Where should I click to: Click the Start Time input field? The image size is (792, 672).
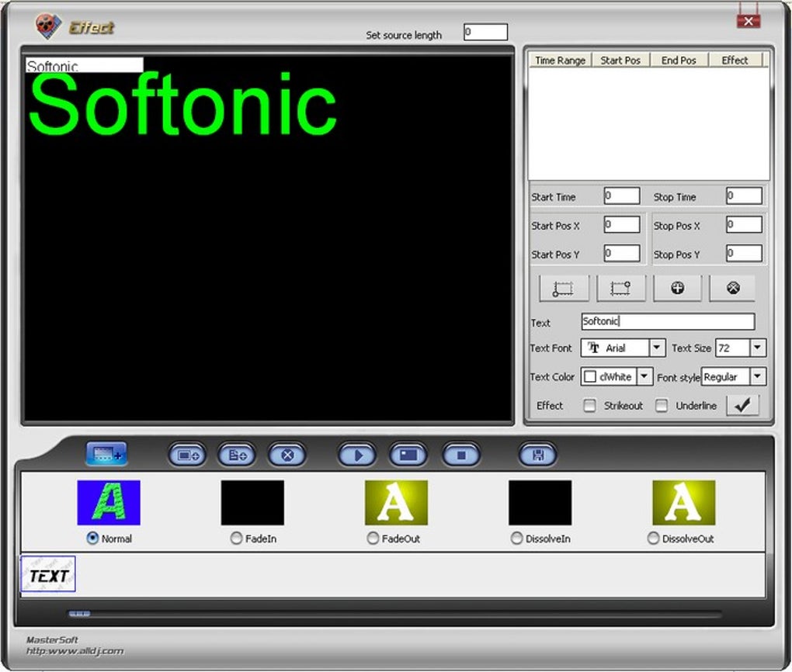(622, 196)
